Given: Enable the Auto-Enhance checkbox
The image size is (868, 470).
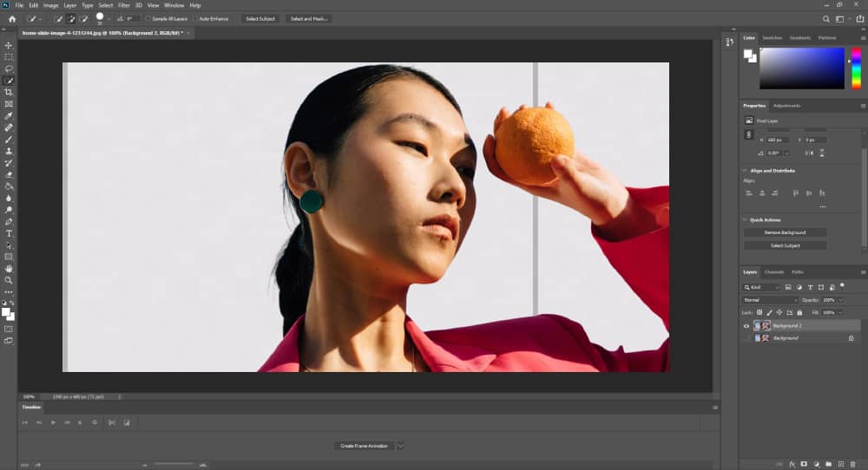Looking at the screenshot, I should tap(194, 19).
